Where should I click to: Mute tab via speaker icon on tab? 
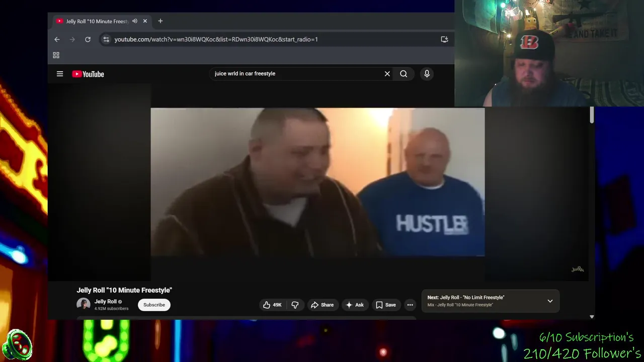coord(135,21)
